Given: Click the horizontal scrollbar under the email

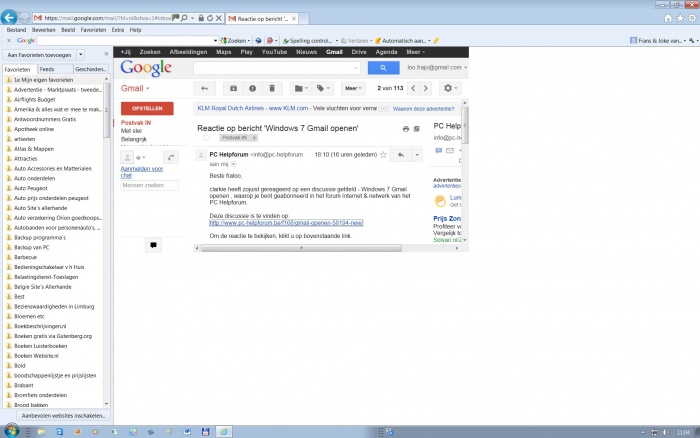Looking at the screenshot, I should 301,248.
